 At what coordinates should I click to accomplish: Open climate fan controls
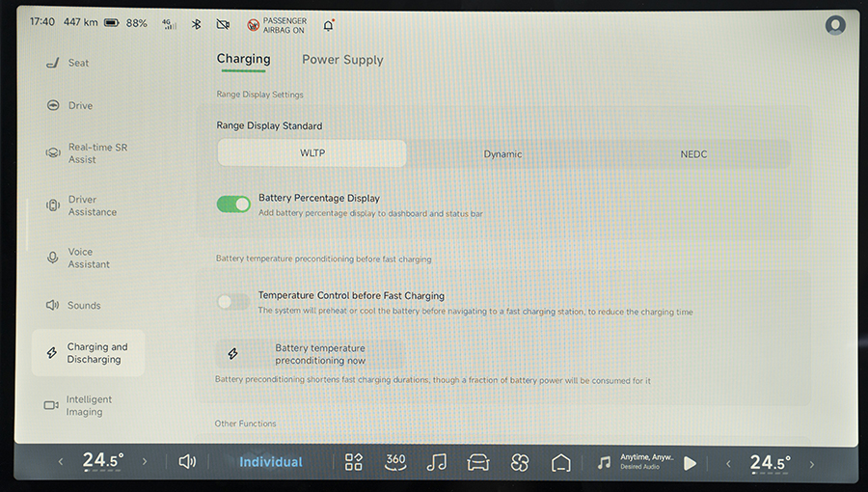[x=520, y=462]
